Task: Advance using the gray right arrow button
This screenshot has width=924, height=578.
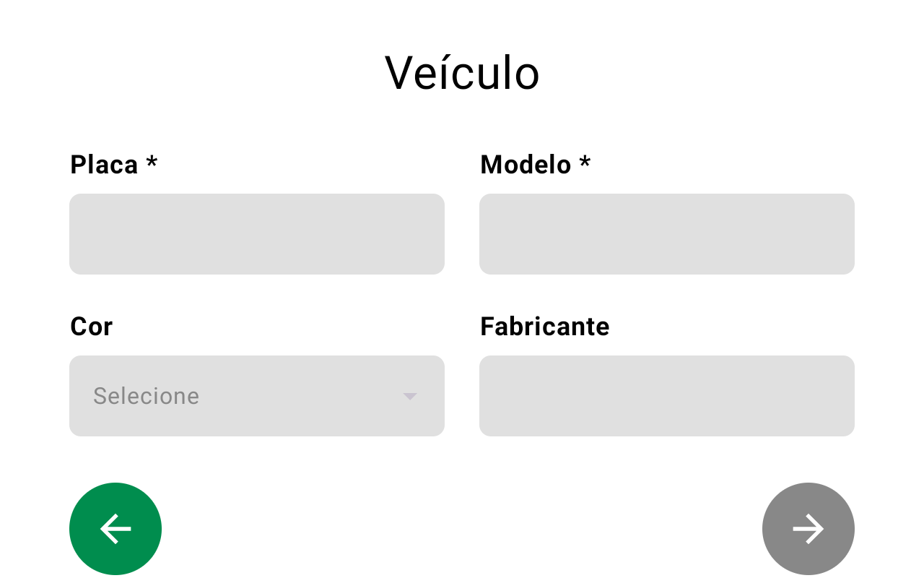Action: click(x=808, y=529)
